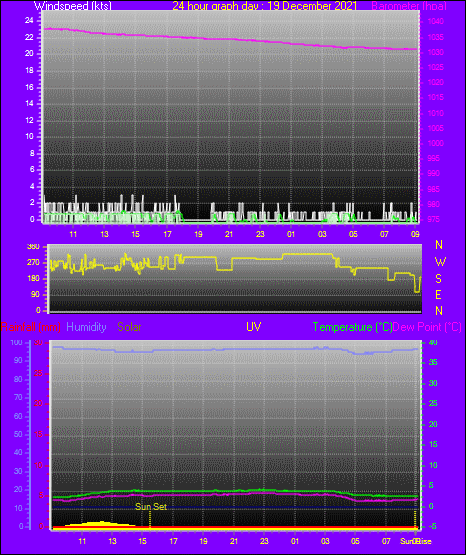The image size is (466, 555).
Task: Click the E compass letter on direction chart
Action: (x=438, y=294)
